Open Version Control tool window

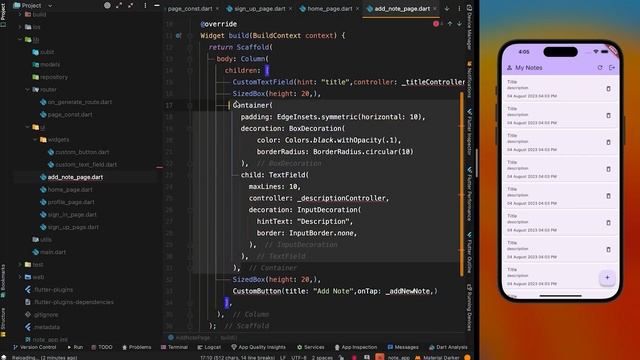[35, 347]
